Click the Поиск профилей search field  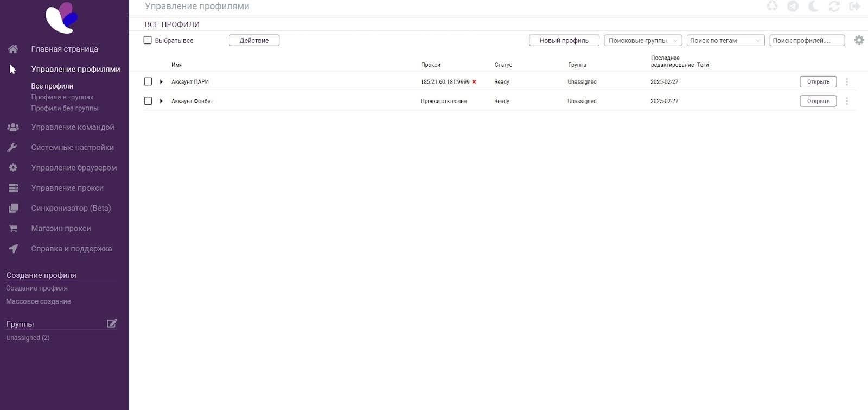[807, 41]
